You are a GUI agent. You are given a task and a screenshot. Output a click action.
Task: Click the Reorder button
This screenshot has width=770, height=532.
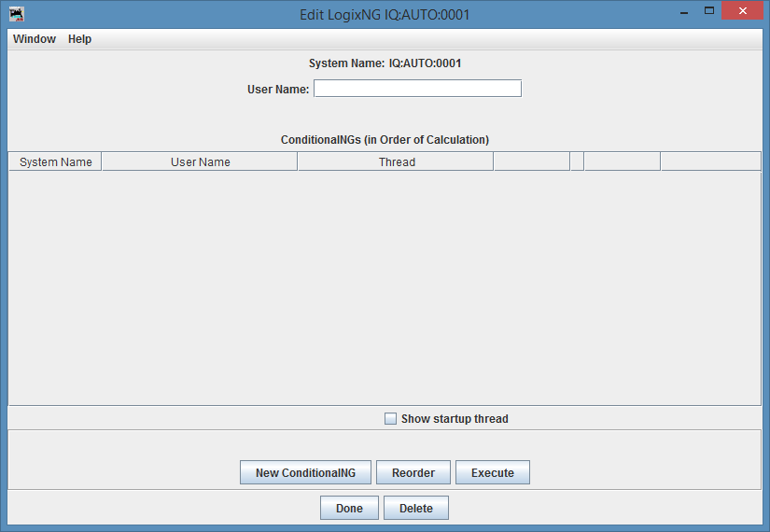pyautogui.click(x=413, y=472)
